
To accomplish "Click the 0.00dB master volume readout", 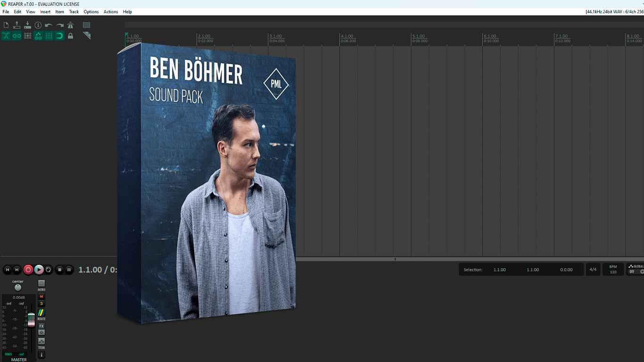I will [19, 297].
